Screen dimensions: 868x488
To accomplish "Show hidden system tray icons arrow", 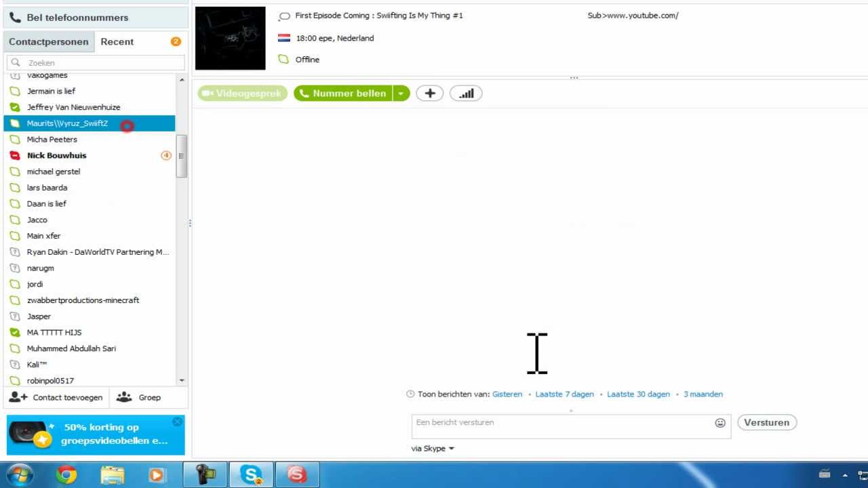I will tap(845, 475).
